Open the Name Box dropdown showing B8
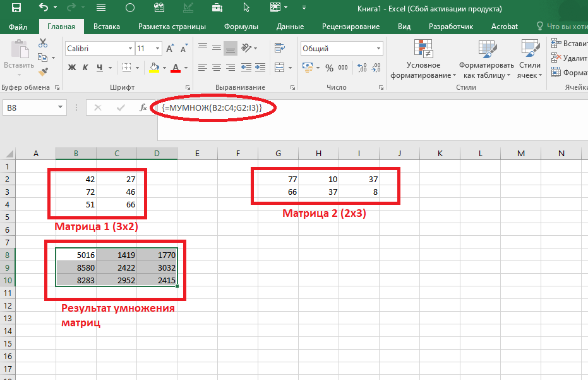 [x=60, y=107]
